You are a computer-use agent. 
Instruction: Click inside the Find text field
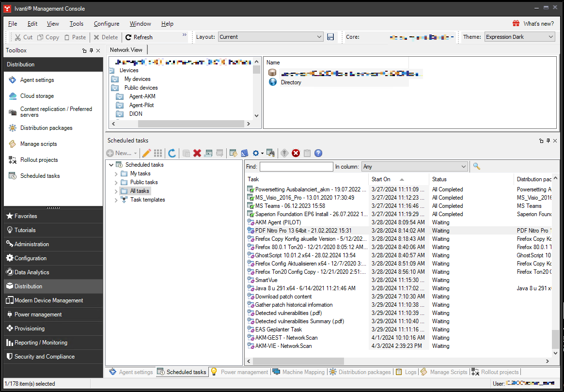[x=296, y=167]
